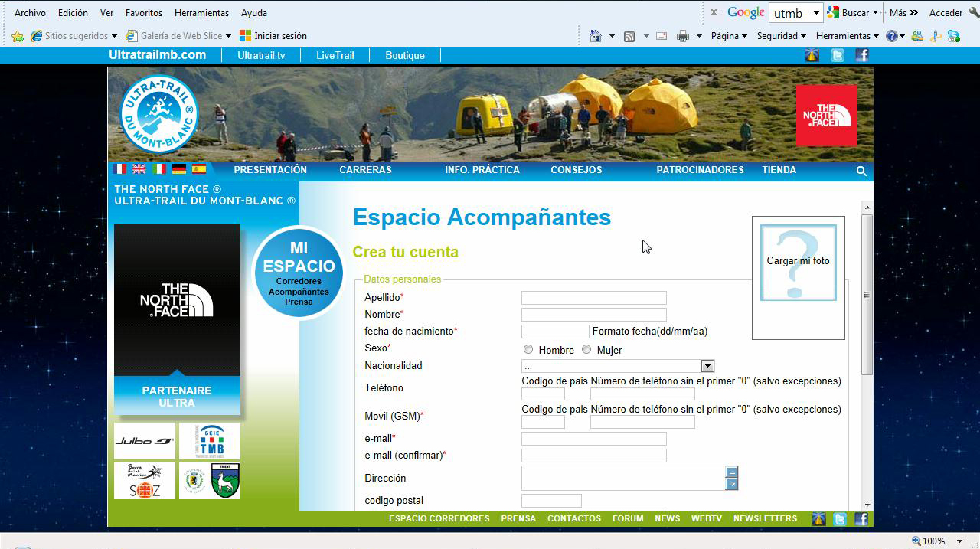Click the Home icon in browser toolbar
This screenshot has height=549, width=980.
[596, 36]
